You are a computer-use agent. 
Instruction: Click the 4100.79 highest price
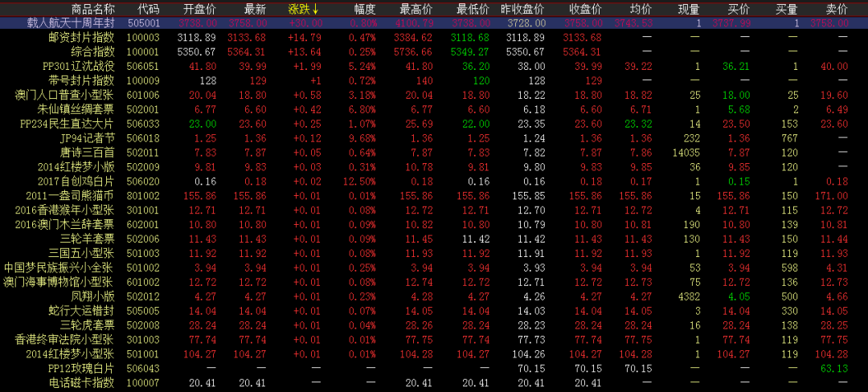pyautogui.click(x=413, y=23)
